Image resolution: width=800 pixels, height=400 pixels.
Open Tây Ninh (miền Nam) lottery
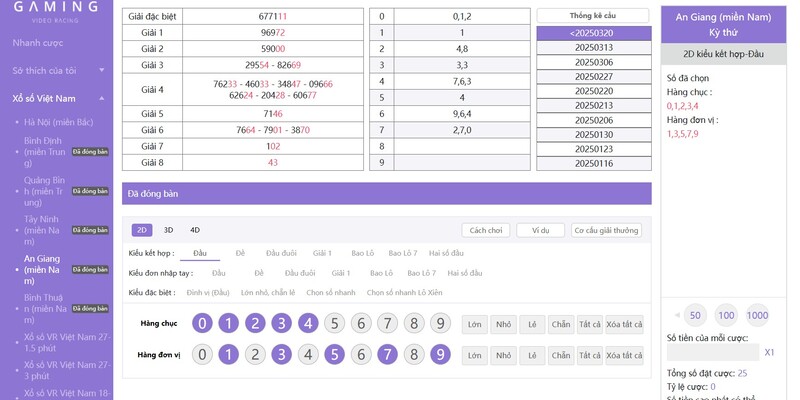(x=43, y=230)
